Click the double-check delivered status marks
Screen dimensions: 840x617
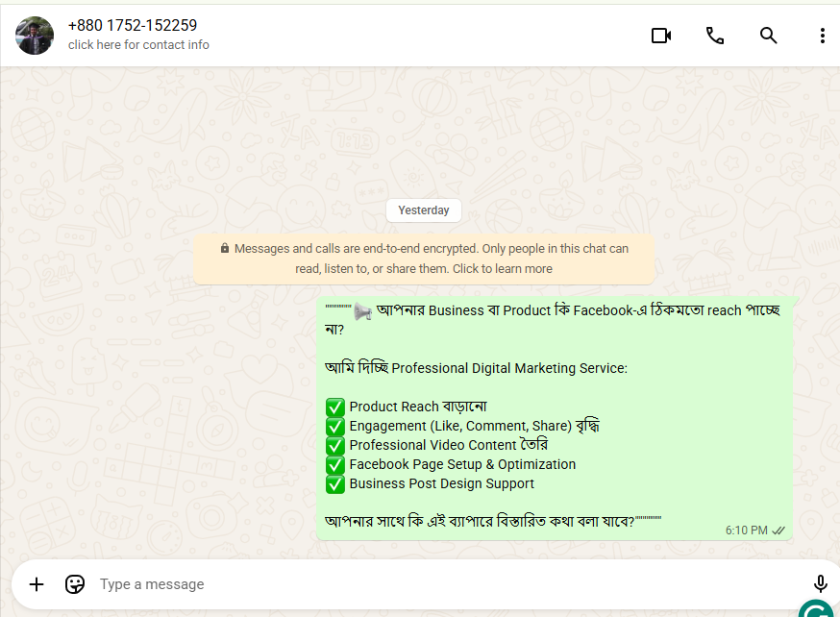pyautogui.click(x=778, y=531)
